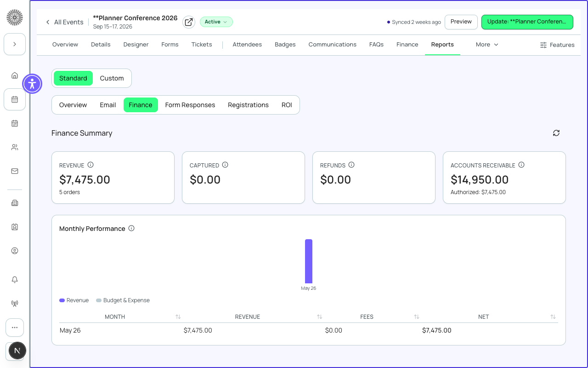
Task: Click the $14,950.00 accounts receivable value
Action: [480, 179]
